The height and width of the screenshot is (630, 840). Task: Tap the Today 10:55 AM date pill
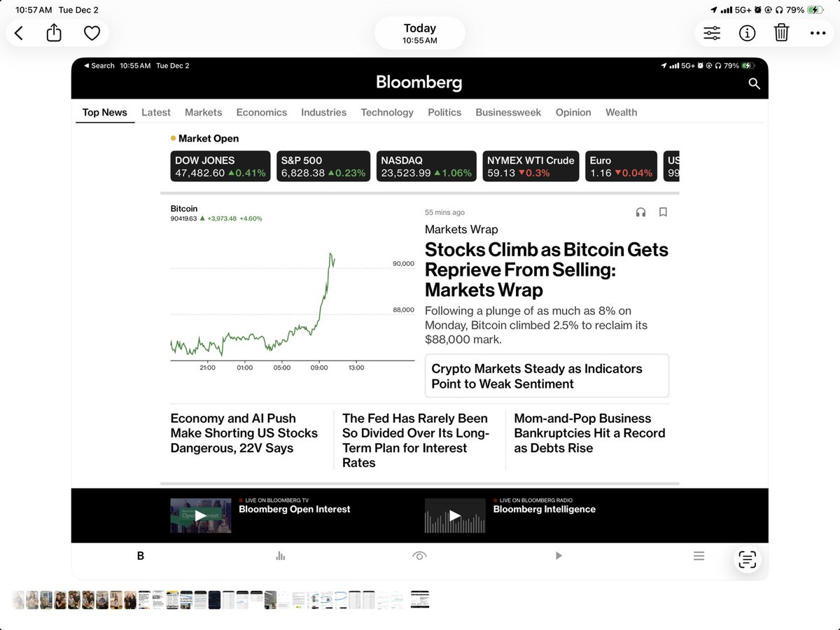420,33
